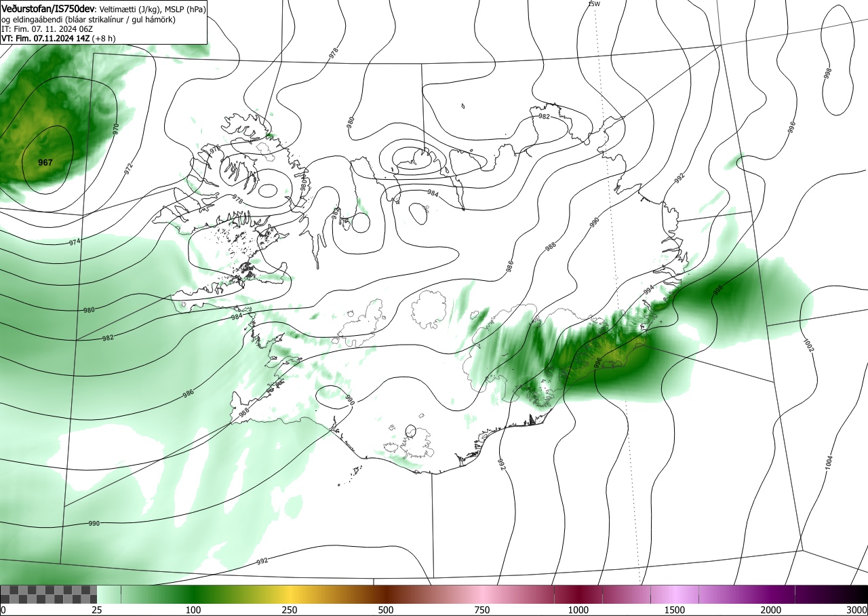Click the "250" tick on color scale

pyautogui.click(x=290, y=611)
